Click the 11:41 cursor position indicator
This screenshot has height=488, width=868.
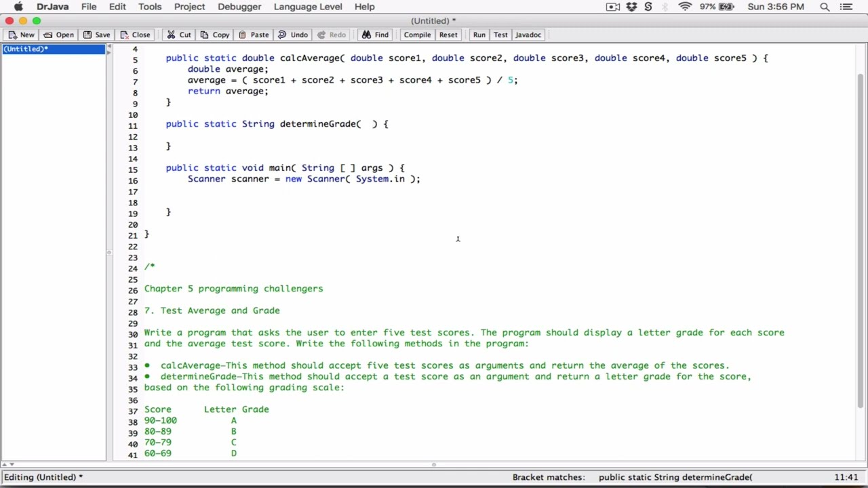coord(847,477)
